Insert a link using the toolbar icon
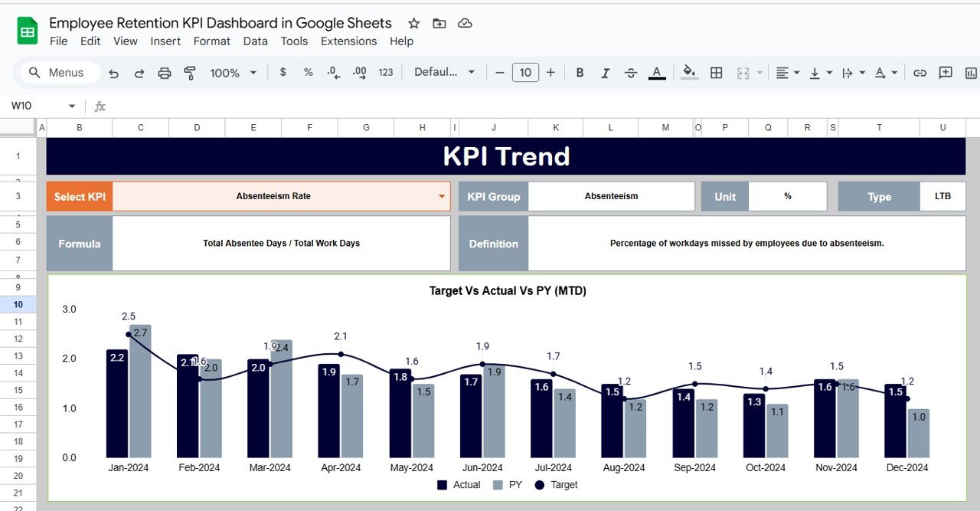 [920, 72]
